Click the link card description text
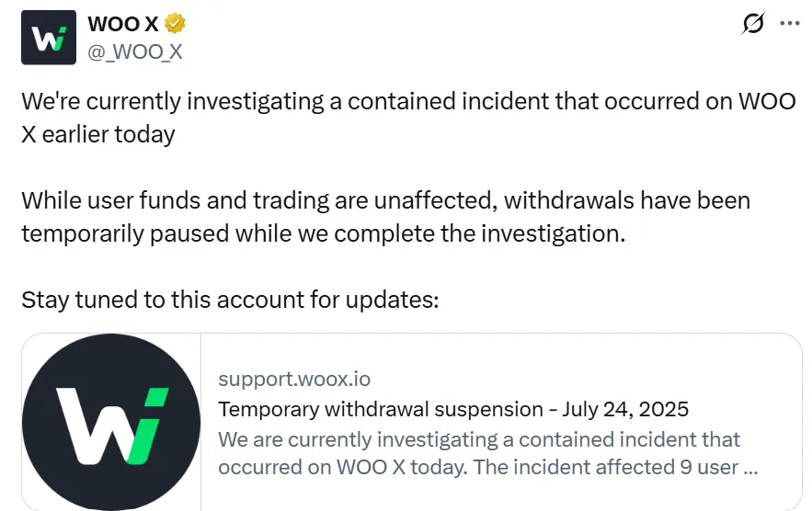The height and width of the screenshot is (511, 812). point(478,453)
